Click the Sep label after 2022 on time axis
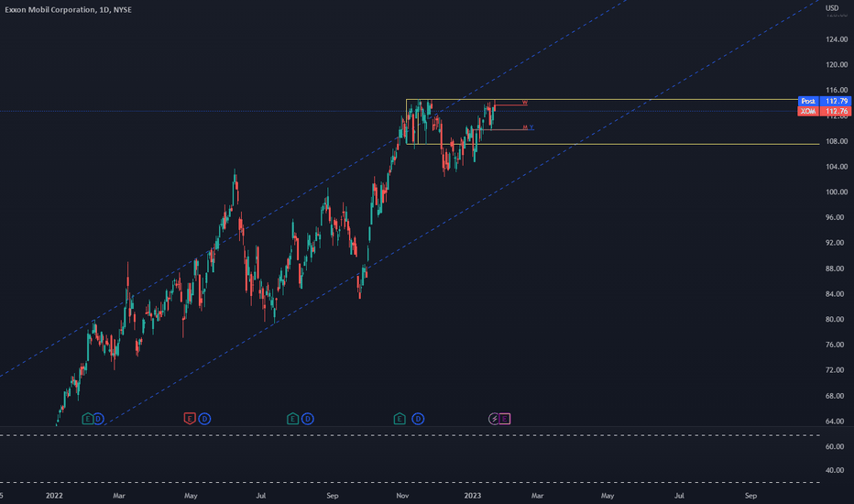 [333, 495]
